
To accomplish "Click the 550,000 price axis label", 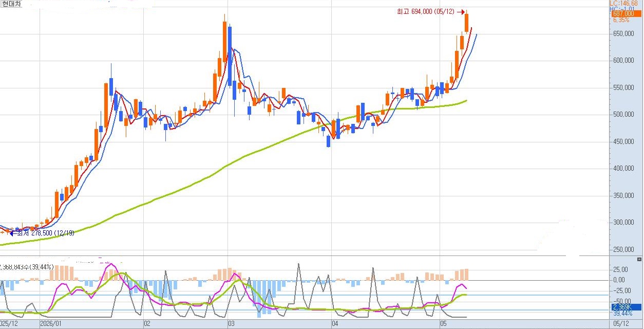I will [x=623, y=88].
